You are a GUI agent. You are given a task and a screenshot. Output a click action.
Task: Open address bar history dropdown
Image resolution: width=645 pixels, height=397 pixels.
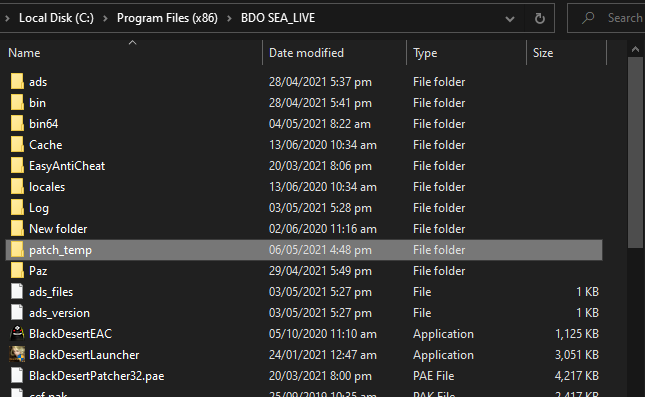510,19
